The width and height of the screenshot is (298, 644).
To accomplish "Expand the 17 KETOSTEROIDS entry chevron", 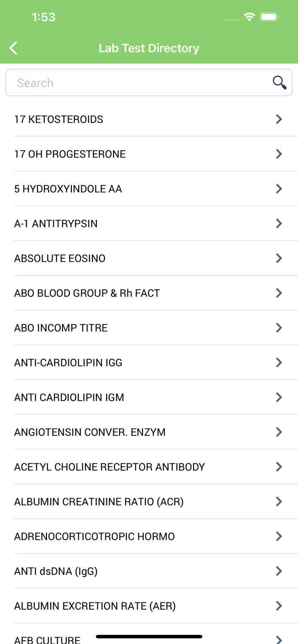I will [279, 119].
